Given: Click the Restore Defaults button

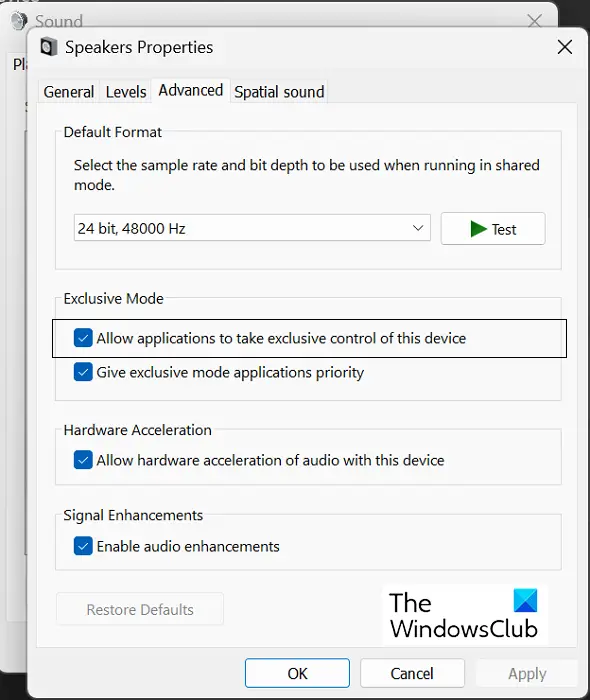Looking at the screenshot, I should [x=140, y=609].
